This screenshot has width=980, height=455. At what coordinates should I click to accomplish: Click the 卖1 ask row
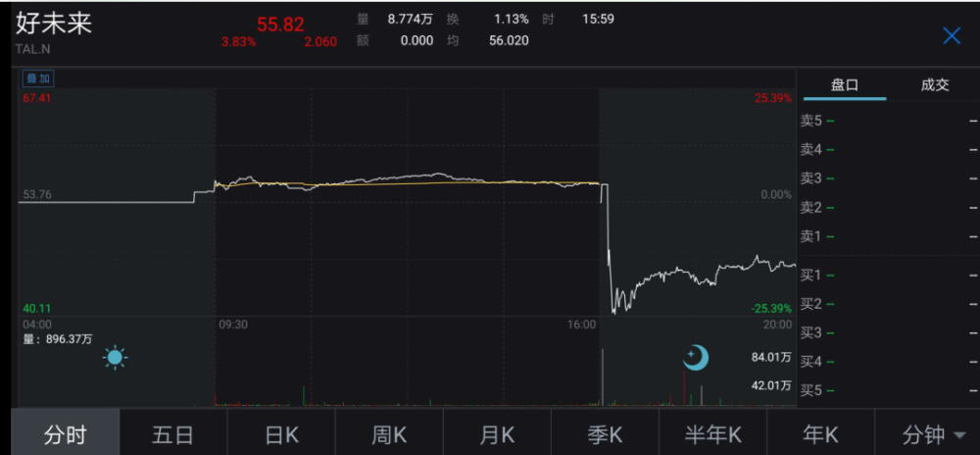coord(888,236)
